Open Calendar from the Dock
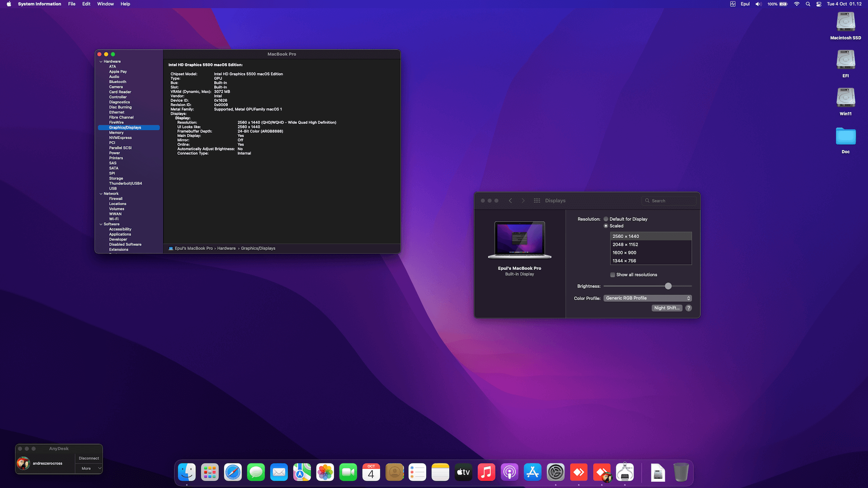The image size is (868, 488). pyautogui.click(x=371, y=472)
